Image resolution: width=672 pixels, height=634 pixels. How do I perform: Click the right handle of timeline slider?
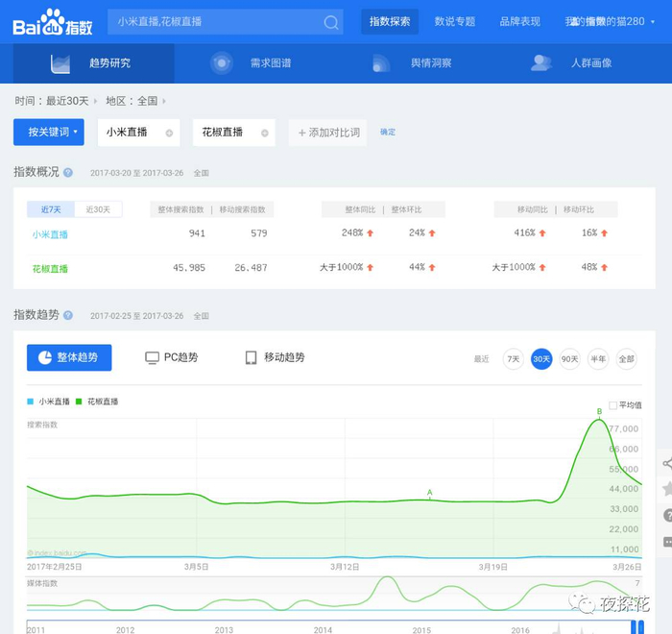coord(641,627)
